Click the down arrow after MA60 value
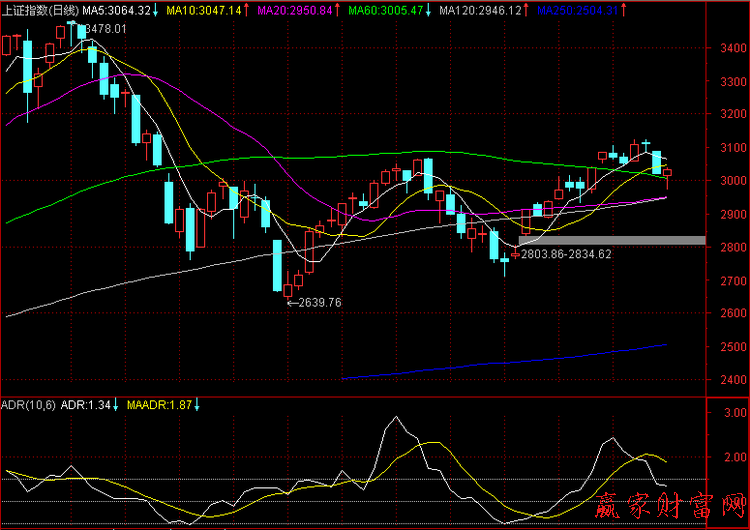This screenshot has width=750, height=530. click(x=429, y=10)
